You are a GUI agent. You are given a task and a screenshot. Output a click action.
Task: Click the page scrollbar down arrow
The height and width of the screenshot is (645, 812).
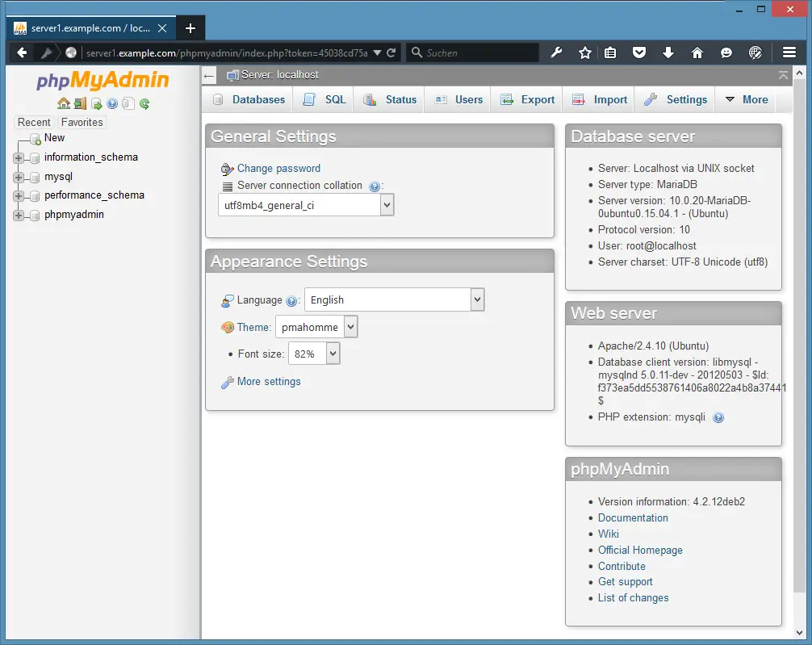coord(799,633)
